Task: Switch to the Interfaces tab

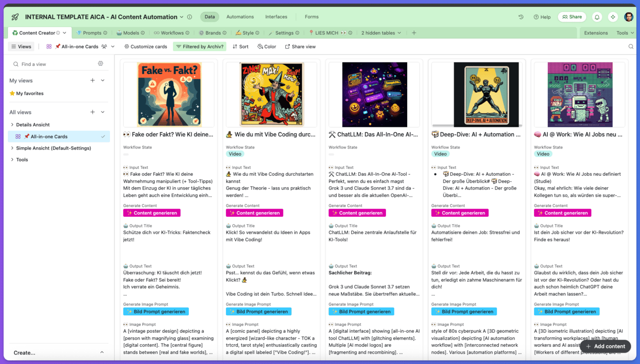Action: pos(276,17)
